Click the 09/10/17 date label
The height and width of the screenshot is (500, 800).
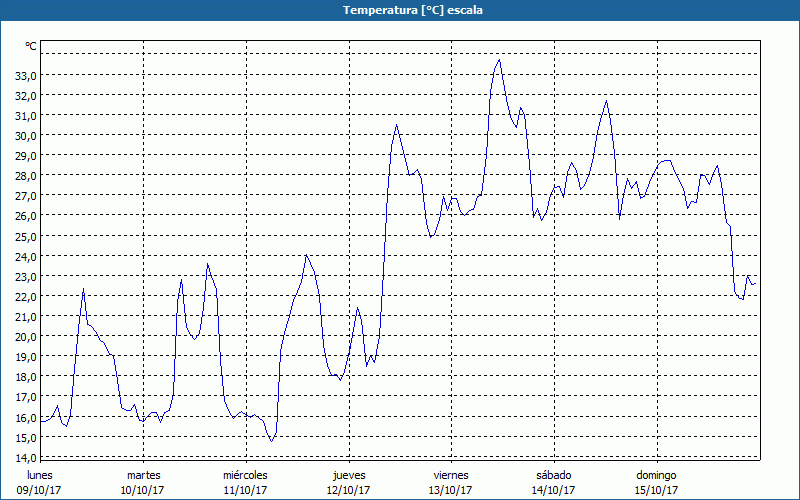(39, 490)
